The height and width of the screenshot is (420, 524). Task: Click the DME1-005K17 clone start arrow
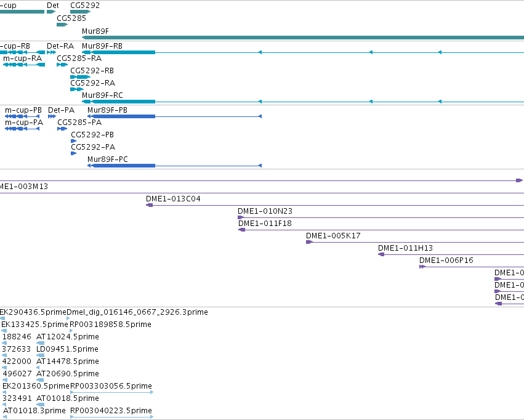(310, 242)
